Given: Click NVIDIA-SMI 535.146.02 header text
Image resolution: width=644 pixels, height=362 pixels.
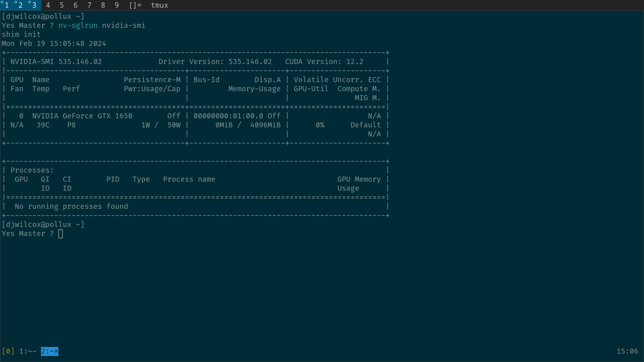Looking at the screenshot, I should 56,62.
